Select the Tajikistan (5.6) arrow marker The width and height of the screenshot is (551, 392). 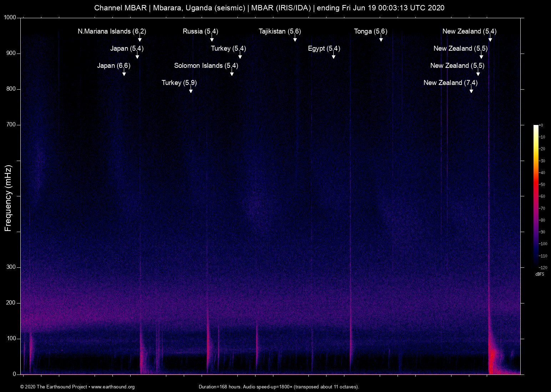click(295, 39)
